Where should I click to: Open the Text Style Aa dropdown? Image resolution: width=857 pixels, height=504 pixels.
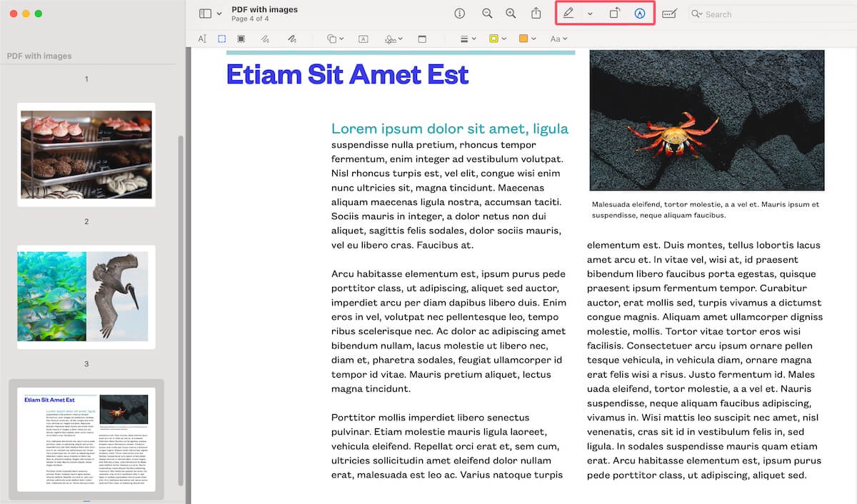[557, 39]
